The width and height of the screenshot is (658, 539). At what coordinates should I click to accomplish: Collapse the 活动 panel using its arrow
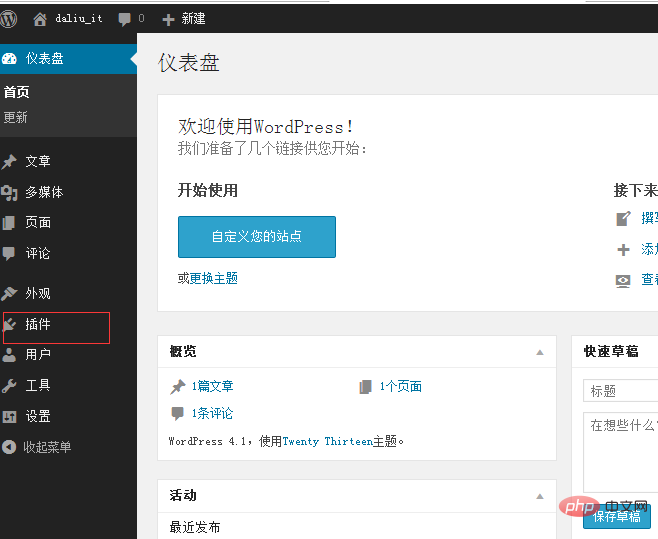[x=540, y=496]
